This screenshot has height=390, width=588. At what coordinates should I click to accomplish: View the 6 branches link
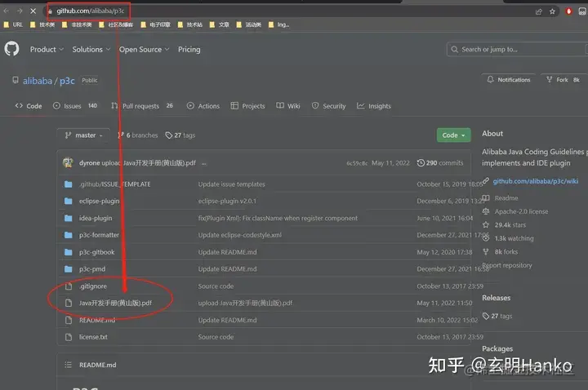pyautogui.click(x=138, y=135)
